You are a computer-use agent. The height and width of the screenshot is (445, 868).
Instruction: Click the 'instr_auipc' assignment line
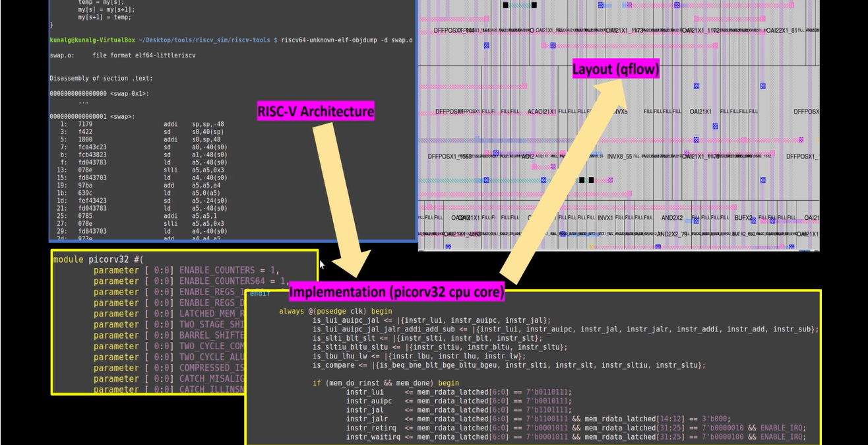pos(459,401)
